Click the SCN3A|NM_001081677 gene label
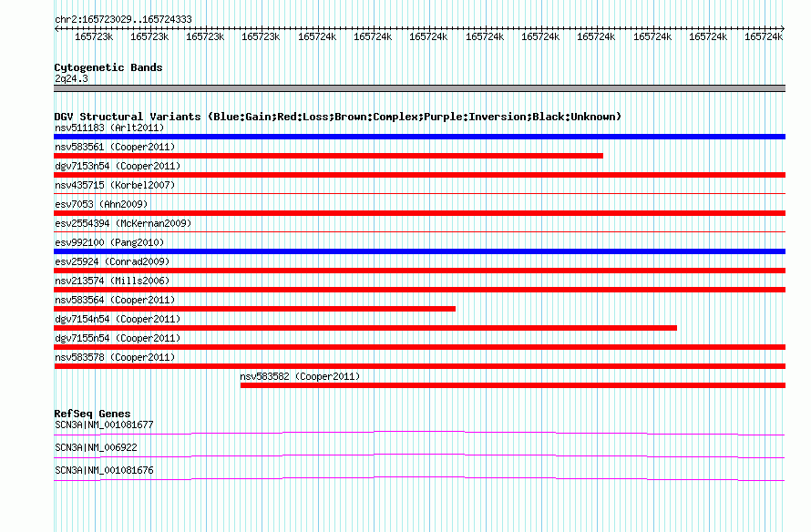811x532 pixels. (104, 425)
